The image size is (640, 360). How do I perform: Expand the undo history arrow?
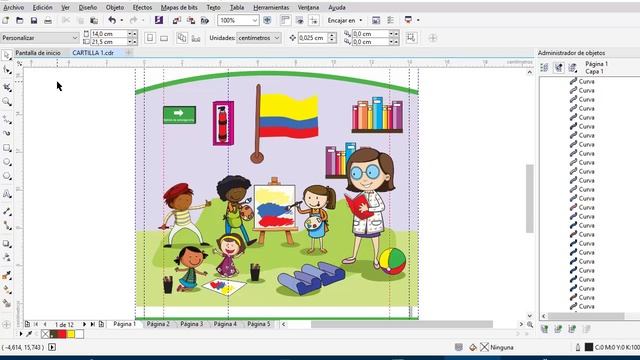(122, 20)
